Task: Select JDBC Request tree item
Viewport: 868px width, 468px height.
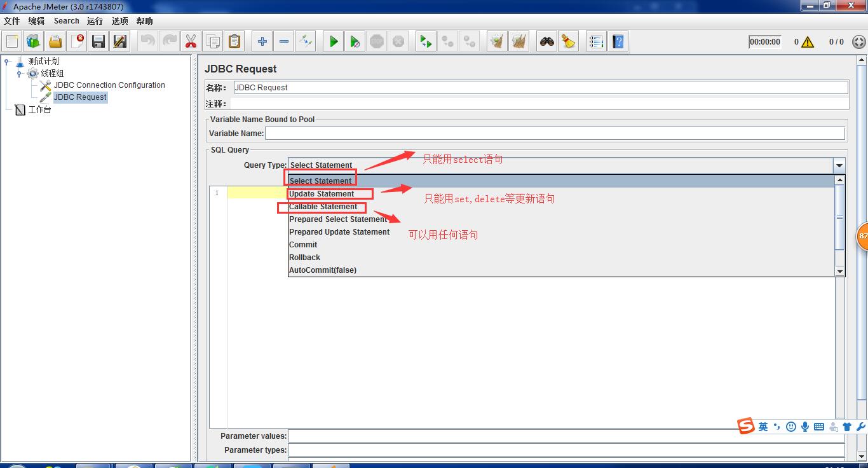Action: pyautogui.click(x=80, y=97)
